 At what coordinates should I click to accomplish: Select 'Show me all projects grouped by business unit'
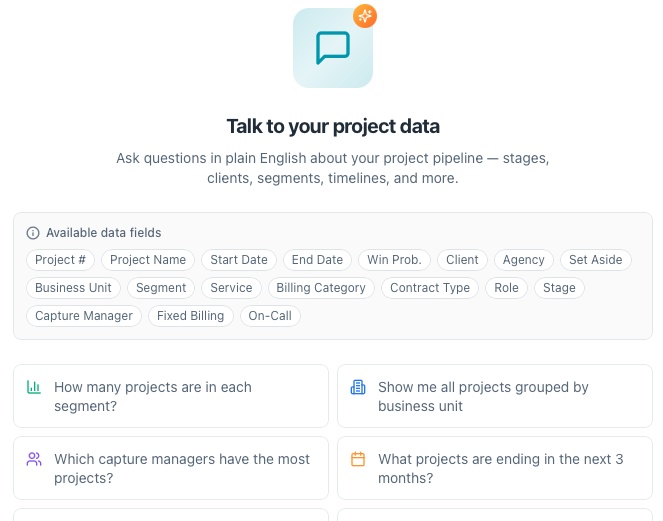coord(495,396)
